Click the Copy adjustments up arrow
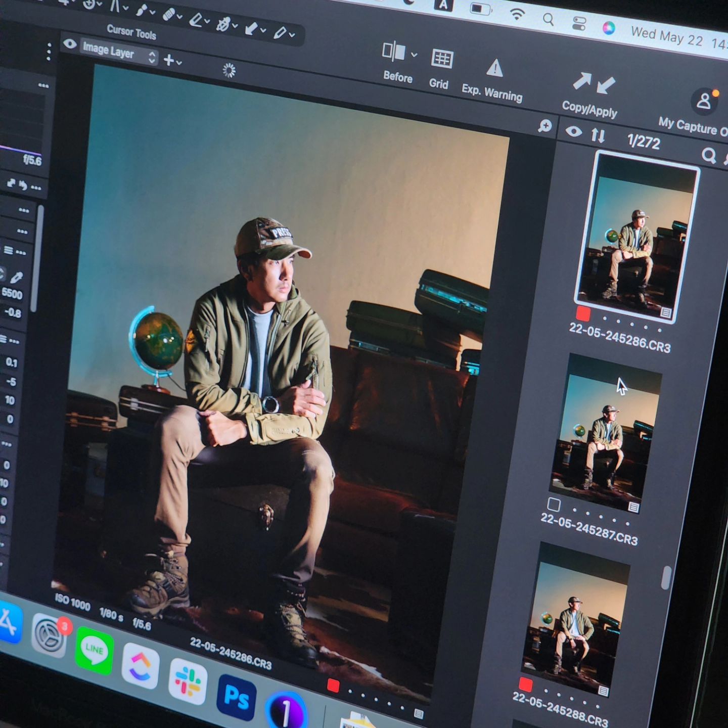 tap(582, 81)
